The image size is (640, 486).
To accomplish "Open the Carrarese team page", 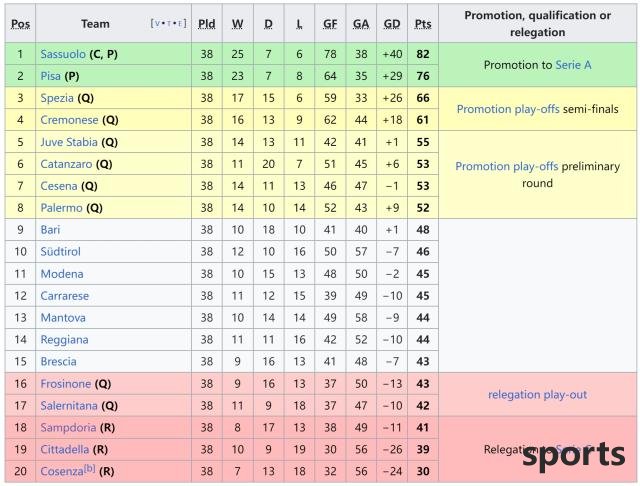I will click(x=64, y=296).
